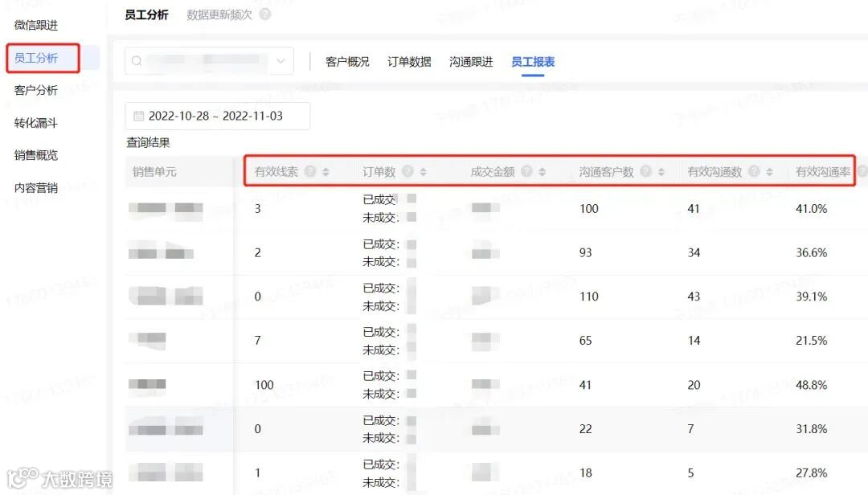Click the 沟通客户数 value 110

[x=589, y=297]
